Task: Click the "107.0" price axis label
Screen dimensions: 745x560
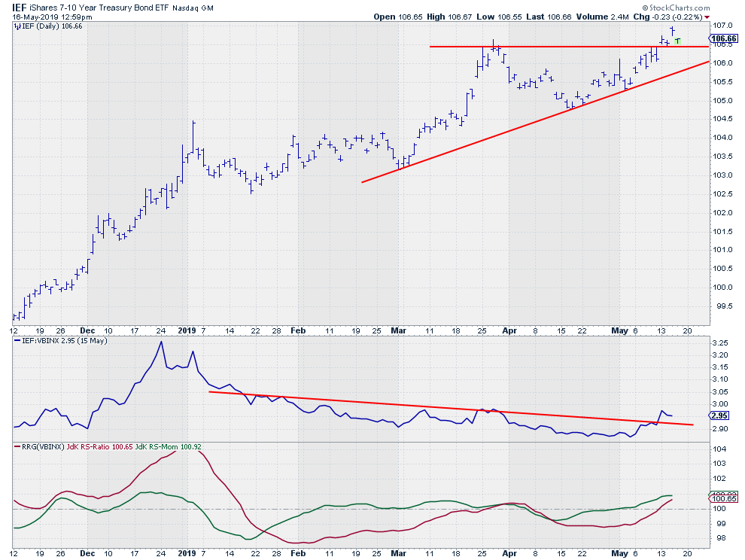Action: [721, 25]
